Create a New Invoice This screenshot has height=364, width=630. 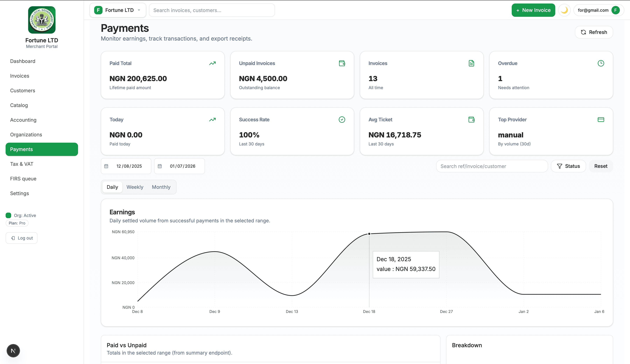[533, 10]
